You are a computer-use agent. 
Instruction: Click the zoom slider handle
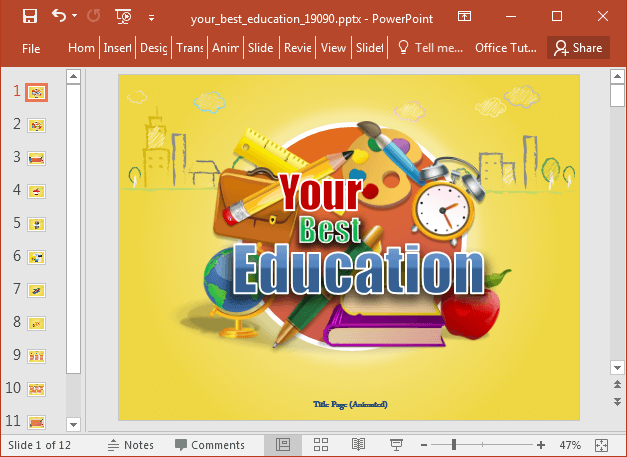(x=453, y=445)
